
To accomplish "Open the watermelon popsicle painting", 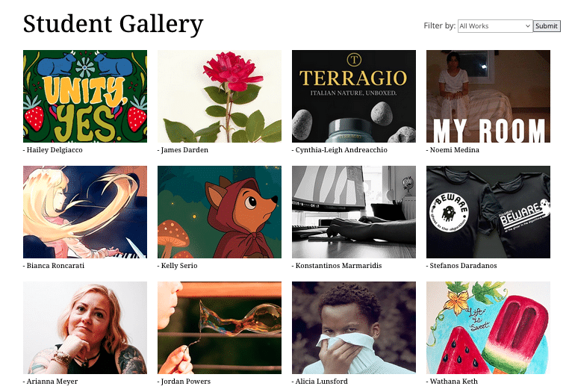I will coord(488,328).
